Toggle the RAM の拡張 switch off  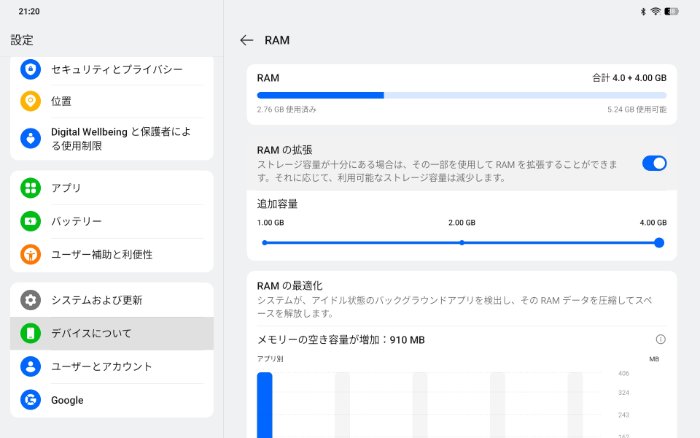click(654, 163)
